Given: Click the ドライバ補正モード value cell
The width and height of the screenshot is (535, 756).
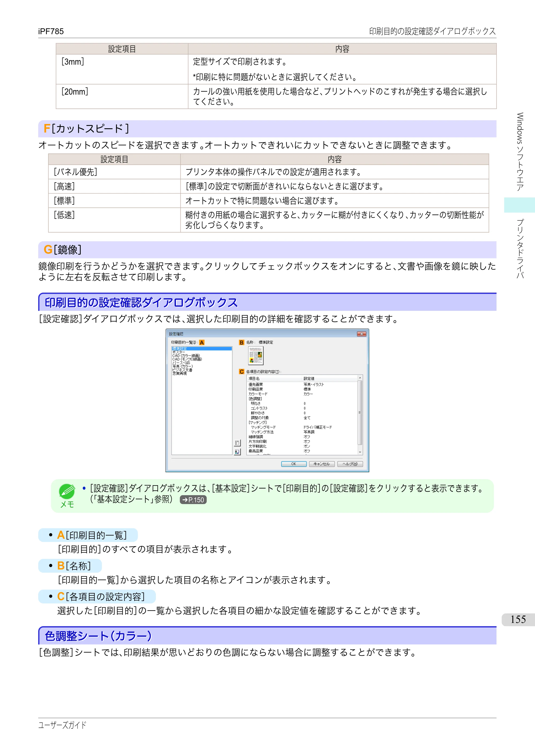Looking at the screenshot, I should coord(318,427).
